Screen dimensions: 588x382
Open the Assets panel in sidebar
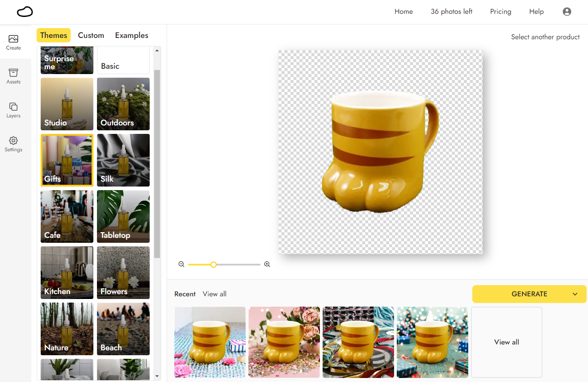13,76
